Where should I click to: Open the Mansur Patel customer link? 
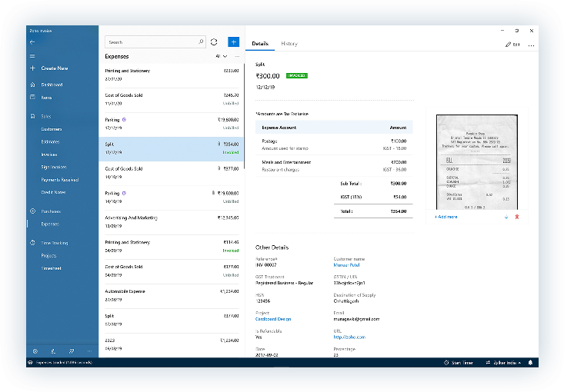(348, 265)
